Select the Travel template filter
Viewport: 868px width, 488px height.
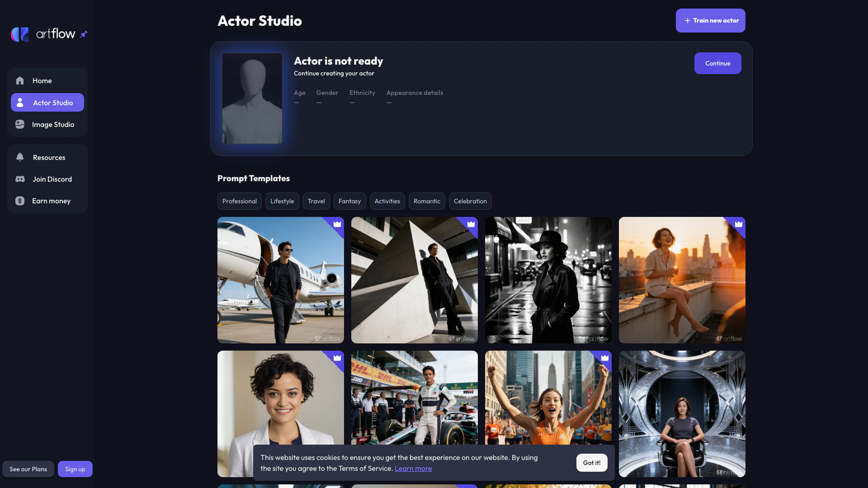click(x=316, y=202)
